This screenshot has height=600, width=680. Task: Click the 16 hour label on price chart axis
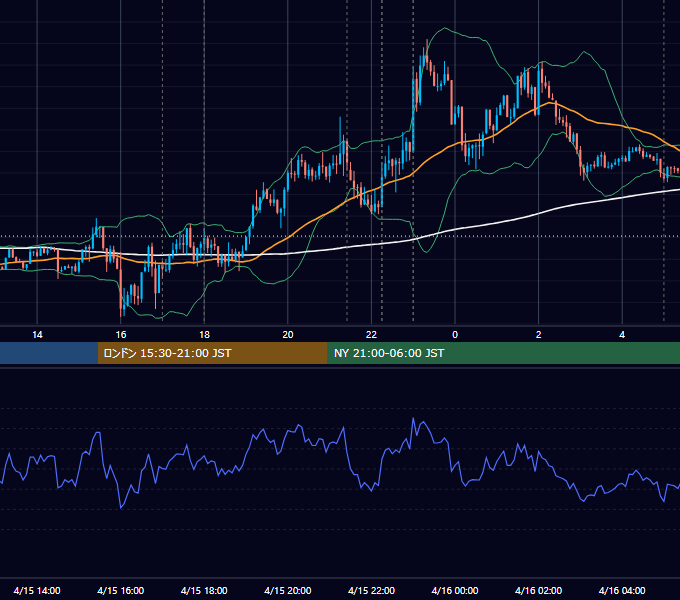click(x=121, y=335)
